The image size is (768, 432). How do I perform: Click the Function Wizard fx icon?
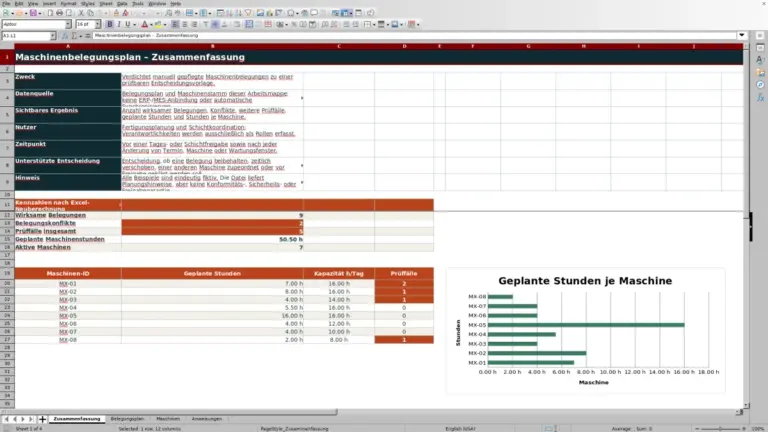pos(64,36)
